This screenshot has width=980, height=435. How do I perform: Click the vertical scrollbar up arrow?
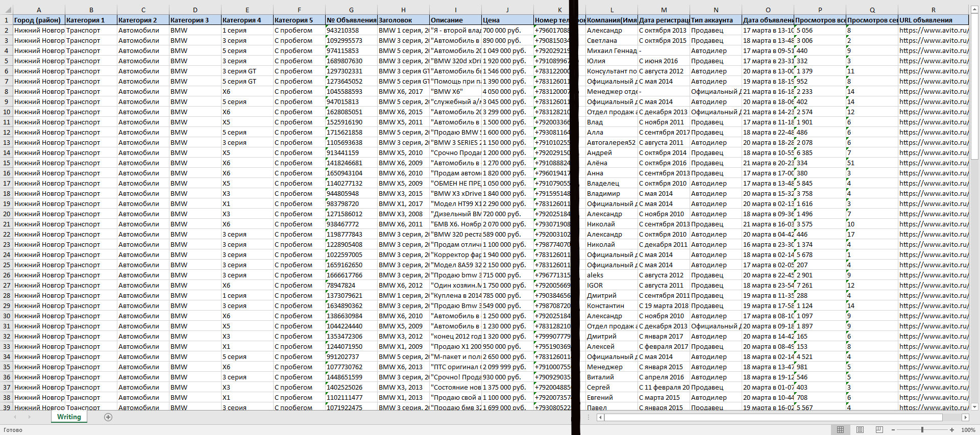[x=974, y=9]
